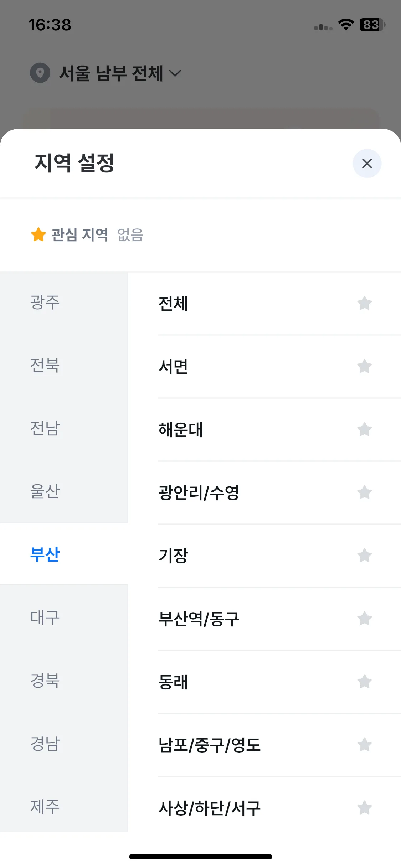
Task: Switch to the 제주 region
Action: [64, 807]
